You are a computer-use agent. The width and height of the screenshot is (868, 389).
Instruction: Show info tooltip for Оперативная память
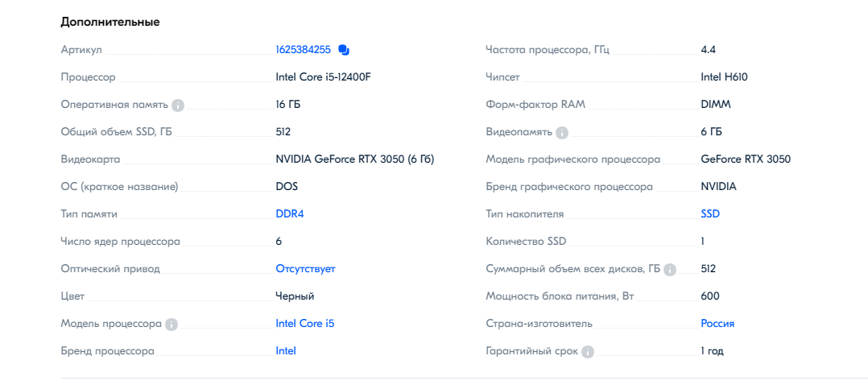178,106
